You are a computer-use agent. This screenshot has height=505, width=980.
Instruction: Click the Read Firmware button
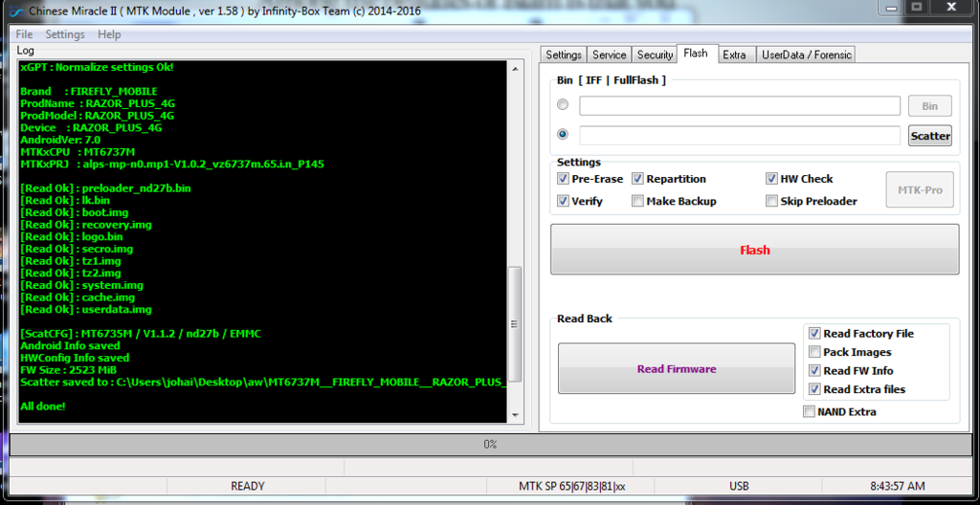click(x=677, y=369)
